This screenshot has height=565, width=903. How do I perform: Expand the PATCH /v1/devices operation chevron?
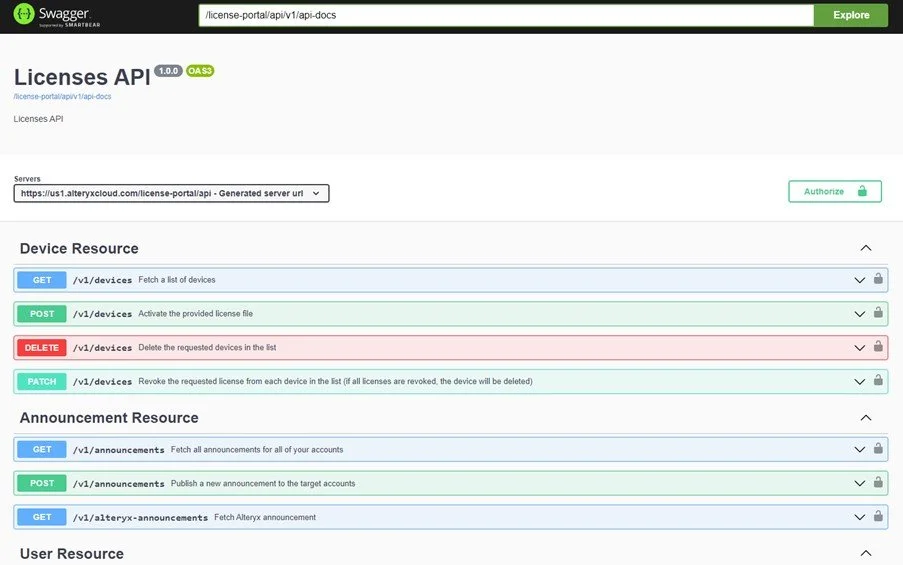[859, 381]
